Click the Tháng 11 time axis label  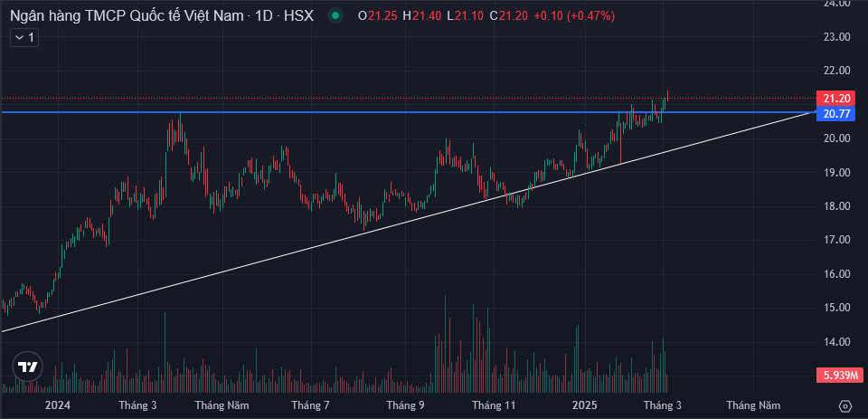pyautogui.click(x=492, y=405)
